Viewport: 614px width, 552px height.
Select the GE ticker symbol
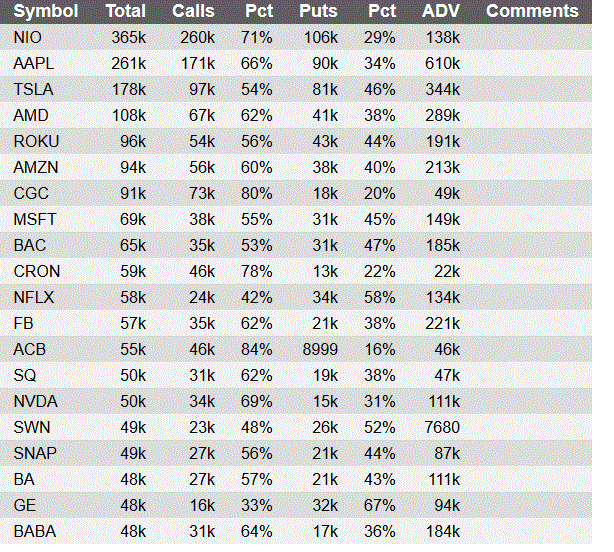[x=25, y=505]
